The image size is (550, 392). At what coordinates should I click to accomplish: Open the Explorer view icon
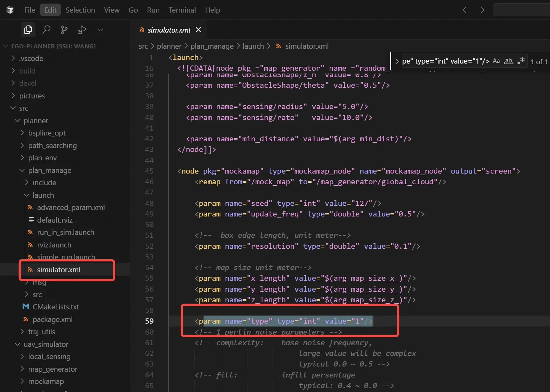pyautogui.click(x=28, y=30)
